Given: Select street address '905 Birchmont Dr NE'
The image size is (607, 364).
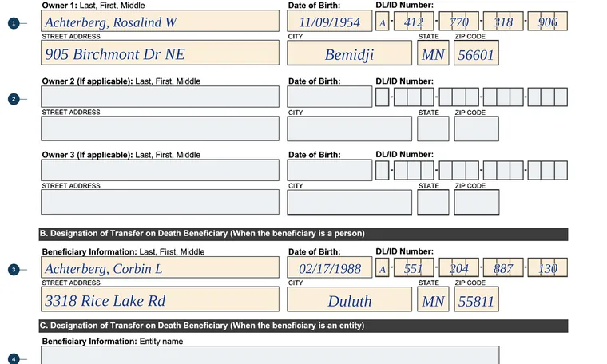Looking at the screenshot, I should tap(160, 53).
